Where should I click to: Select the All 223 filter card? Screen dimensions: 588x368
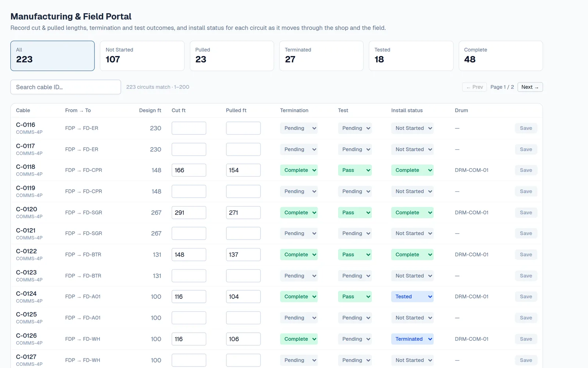pos(53,56)
